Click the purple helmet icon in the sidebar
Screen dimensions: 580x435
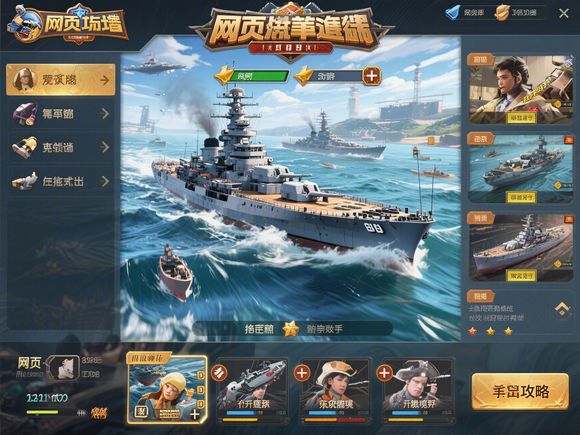point(25,114)
